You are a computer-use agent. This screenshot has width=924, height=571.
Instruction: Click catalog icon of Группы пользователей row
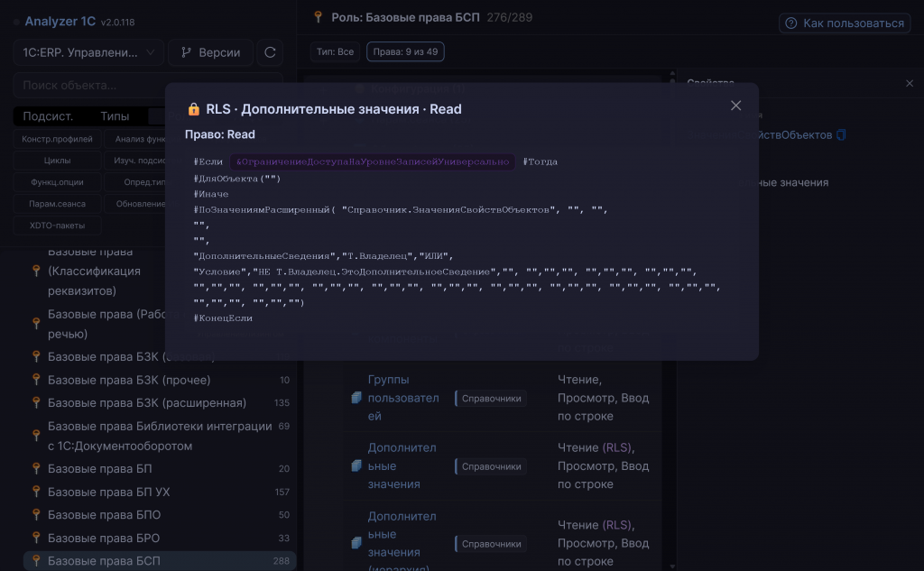(356, 398)
